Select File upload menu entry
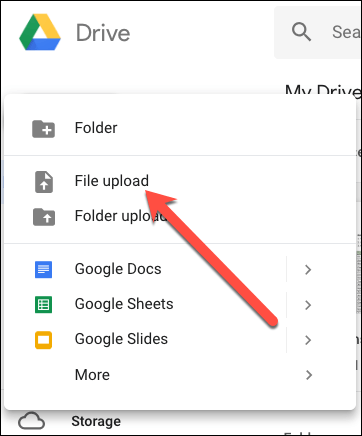 (x=180, y=181)
